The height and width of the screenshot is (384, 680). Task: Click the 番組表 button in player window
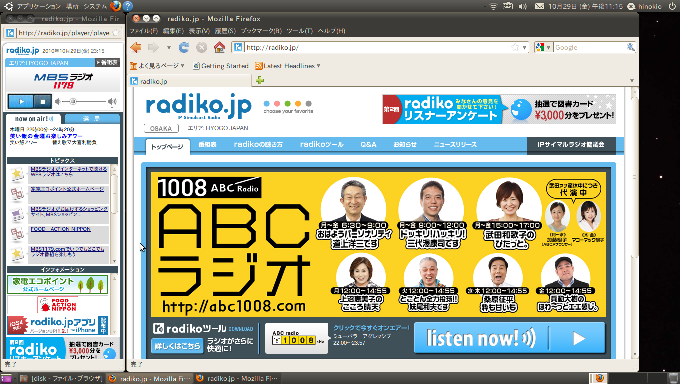tap(108, 62)
